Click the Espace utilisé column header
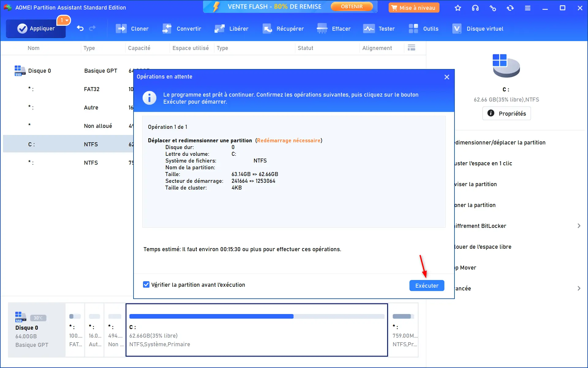The height and width of the screenshot is (368, 588). pos(190,48)
